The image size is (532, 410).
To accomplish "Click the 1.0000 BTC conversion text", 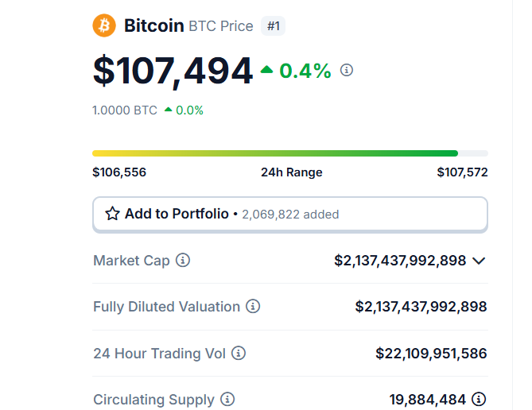I will point(125,110).
